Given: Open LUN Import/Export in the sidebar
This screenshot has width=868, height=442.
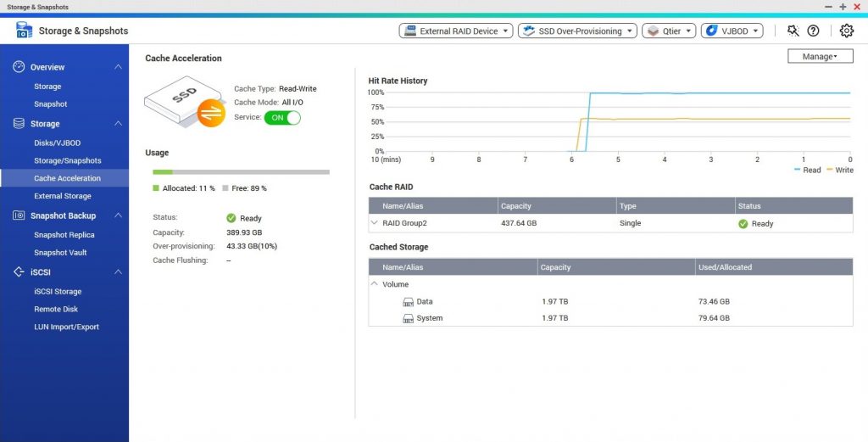Looking at the screenshot, I should click(x=66, y=327).
